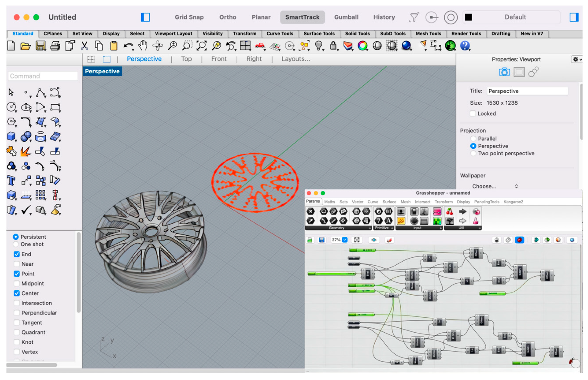This screenshot has width=588, height=380.
Task: Open the Default layer dropdown
Action: click(x=512, y=17)
